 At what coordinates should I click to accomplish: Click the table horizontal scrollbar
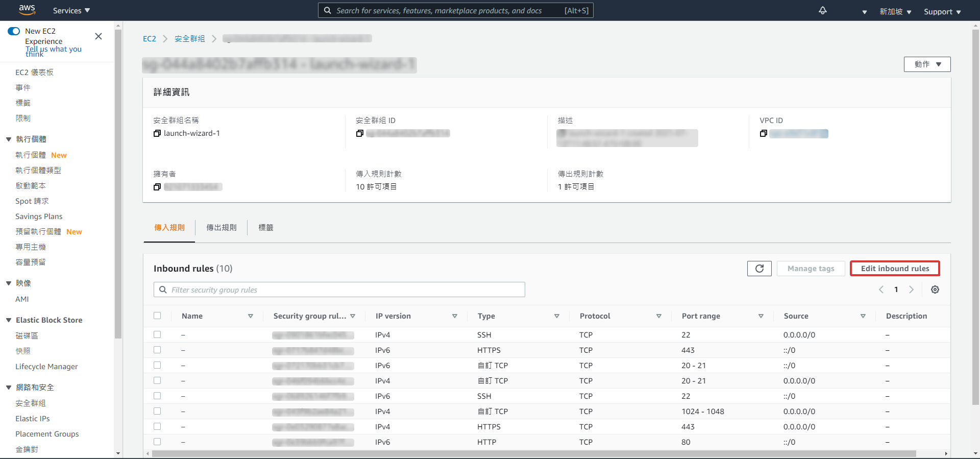[x=534, y=453]
